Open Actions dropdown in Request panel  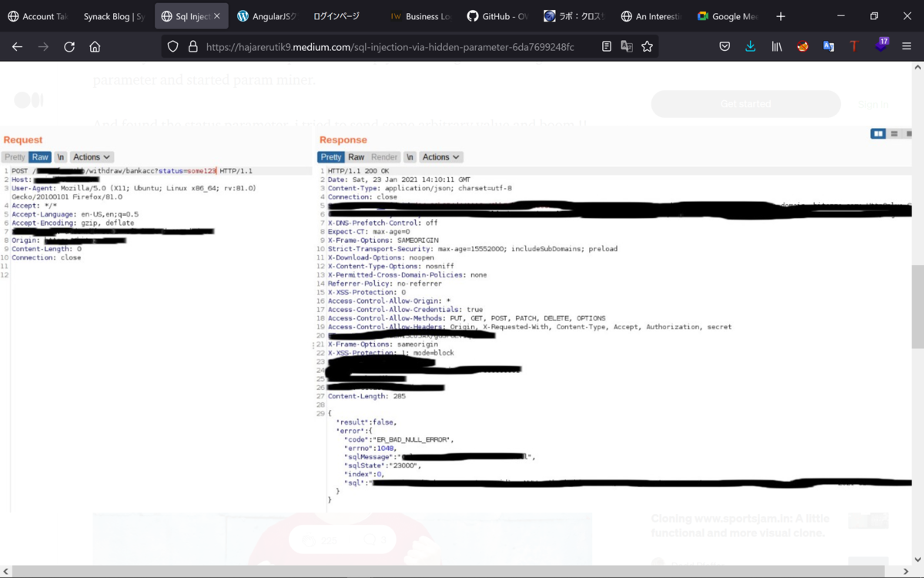pyautogui.click(x=92, y=157)
